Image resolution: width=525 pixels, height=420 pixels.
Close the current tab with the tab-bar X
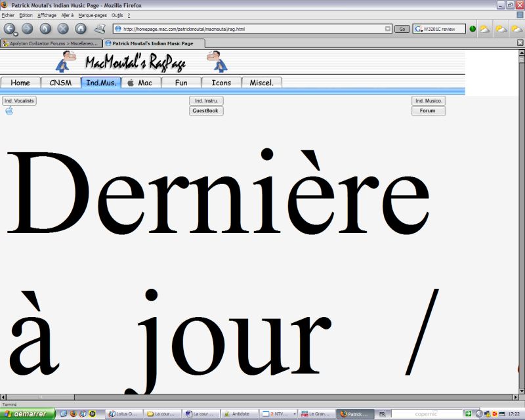[x=520, y=43]
